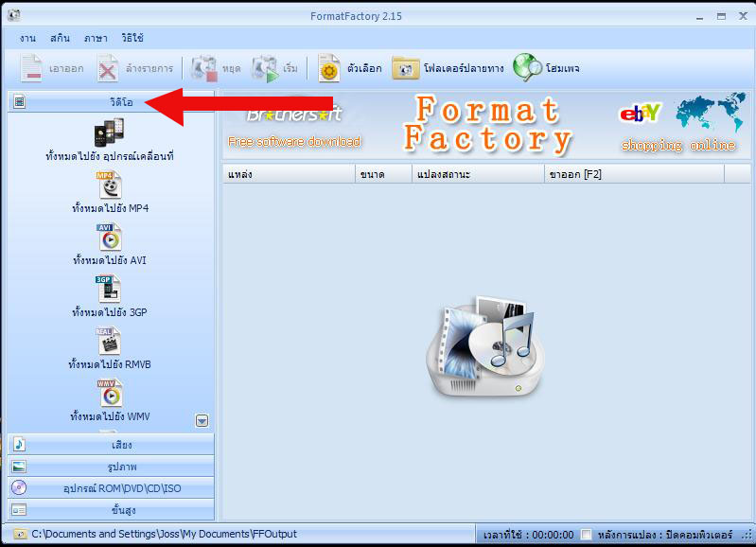756x547 pixels.
Task: Click the remove item (เอาออก) toolbar icon
Action: [x=31, y=68]
